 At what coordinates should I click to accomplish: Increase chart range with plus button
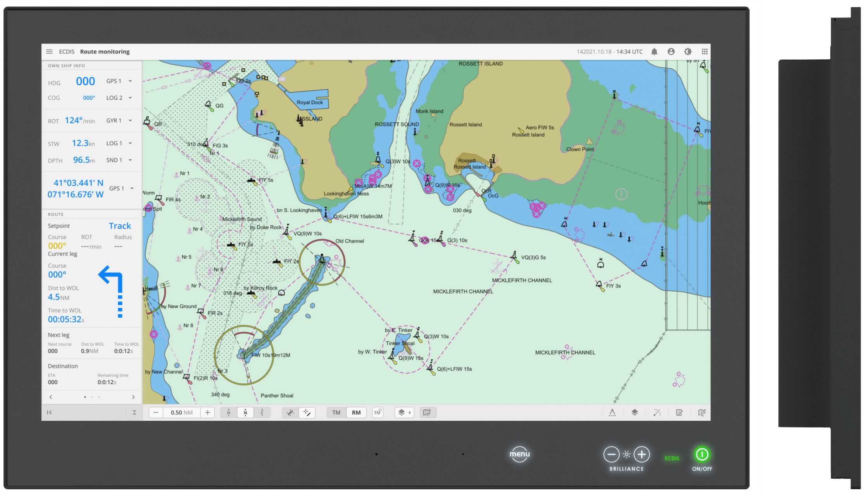[207, 412]
